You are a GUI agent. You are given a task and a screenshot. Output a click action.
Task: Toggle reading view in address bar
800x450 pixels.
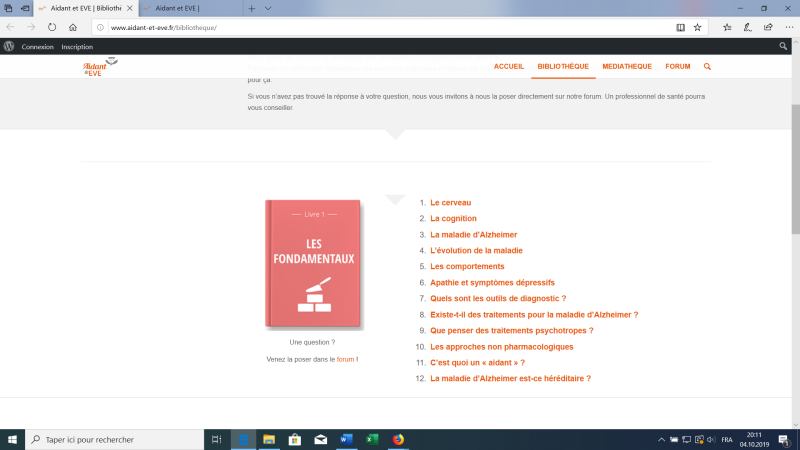click(680, 27)
